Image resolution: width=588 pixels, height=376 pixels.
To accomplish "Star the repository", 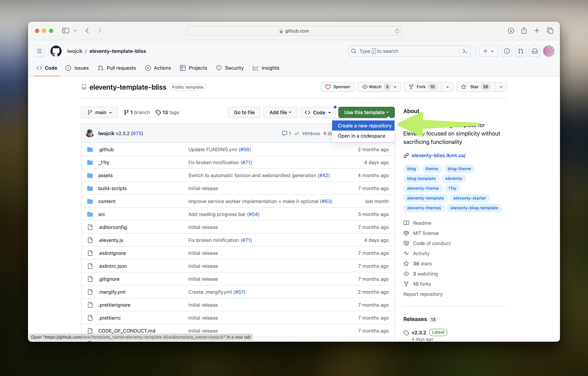I will click(x=475, y=87).
